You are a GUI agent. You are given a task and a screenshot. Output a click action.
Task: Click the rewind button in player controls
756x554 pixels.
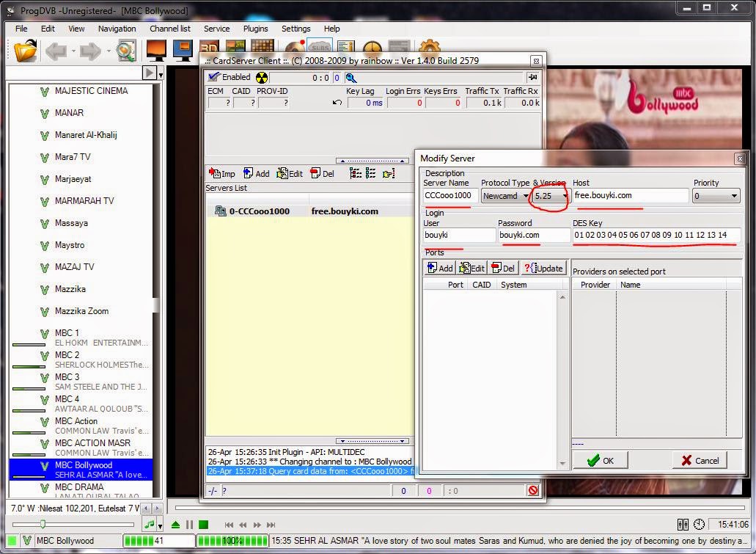(243, 525)
